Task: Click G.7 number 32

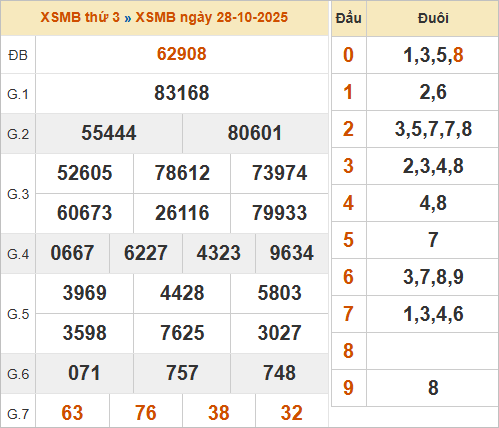Action: 292,413
